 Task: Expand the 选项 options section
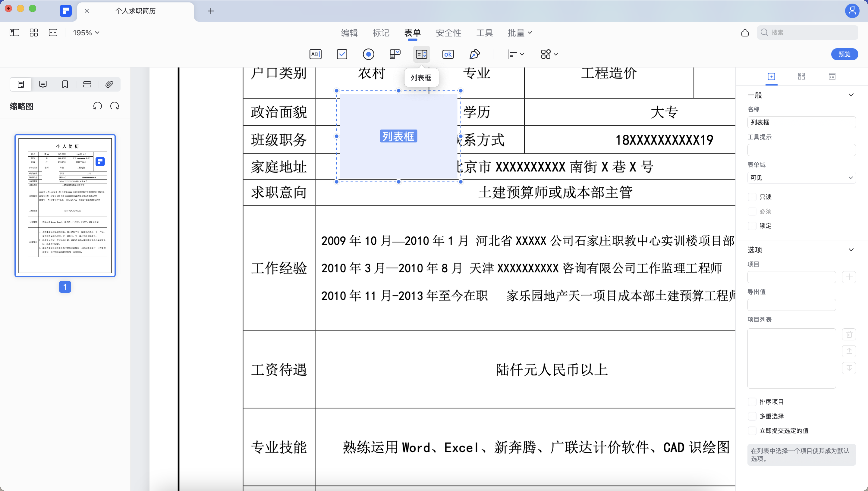click(x=852, y=249)
